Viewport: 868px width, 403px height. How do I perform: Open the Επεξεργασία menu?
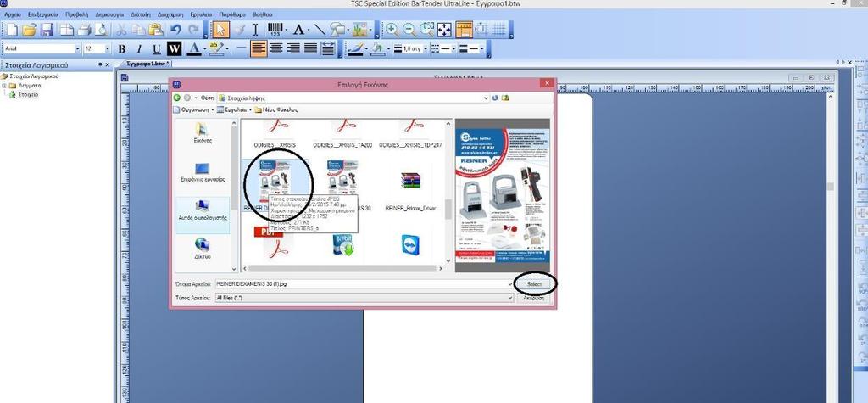pos(42,14)
